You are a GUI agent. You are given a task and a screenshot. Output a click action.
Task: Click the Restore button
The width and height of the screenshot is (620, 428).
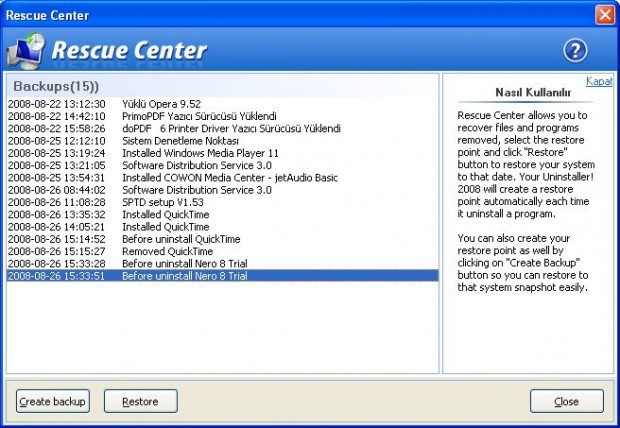[140, 401]
